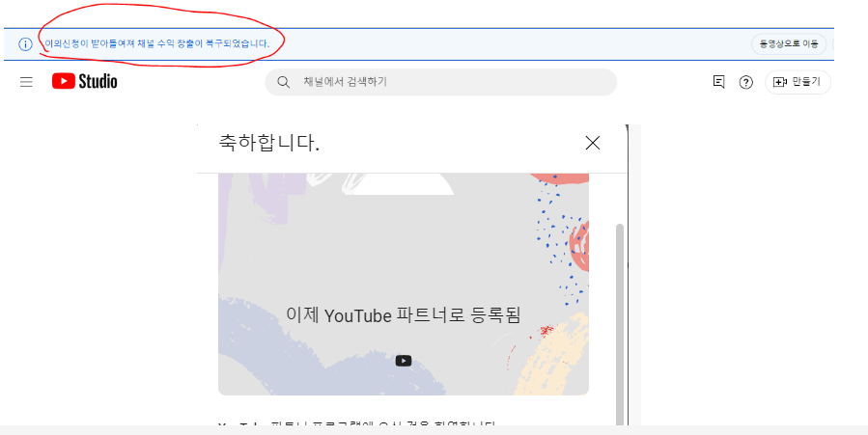Click the 만들기 create button
This screenshot has width=868, height=435.
point(798,82)
